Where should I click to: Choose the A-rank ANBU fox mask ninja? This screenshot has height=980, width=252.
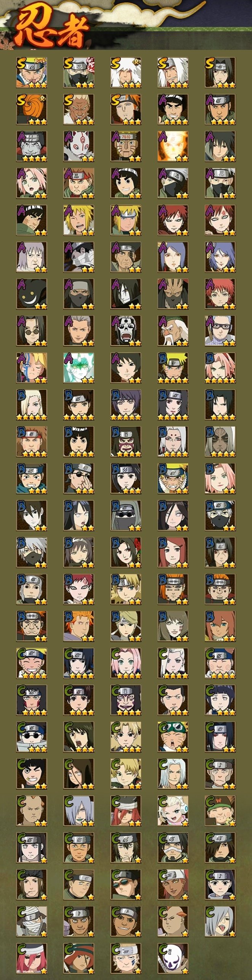[79, 147]
